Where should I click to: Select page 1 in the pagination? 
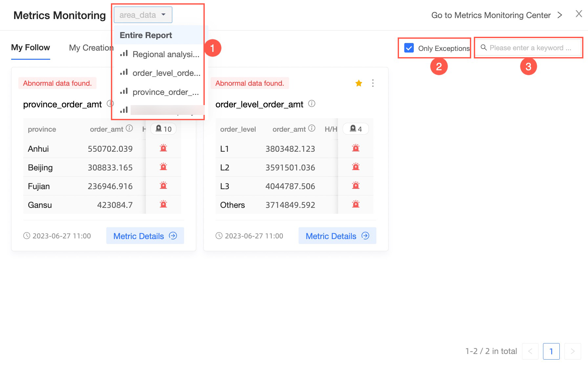click(x=551, y=351)
